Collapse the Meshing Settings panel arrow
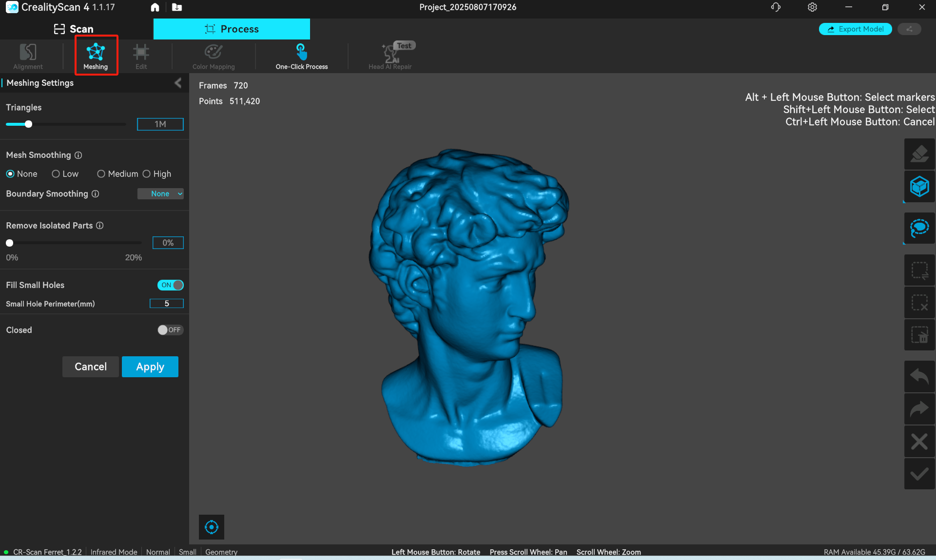The width and height of the screenshot is (936, 560). coord(178,83)
